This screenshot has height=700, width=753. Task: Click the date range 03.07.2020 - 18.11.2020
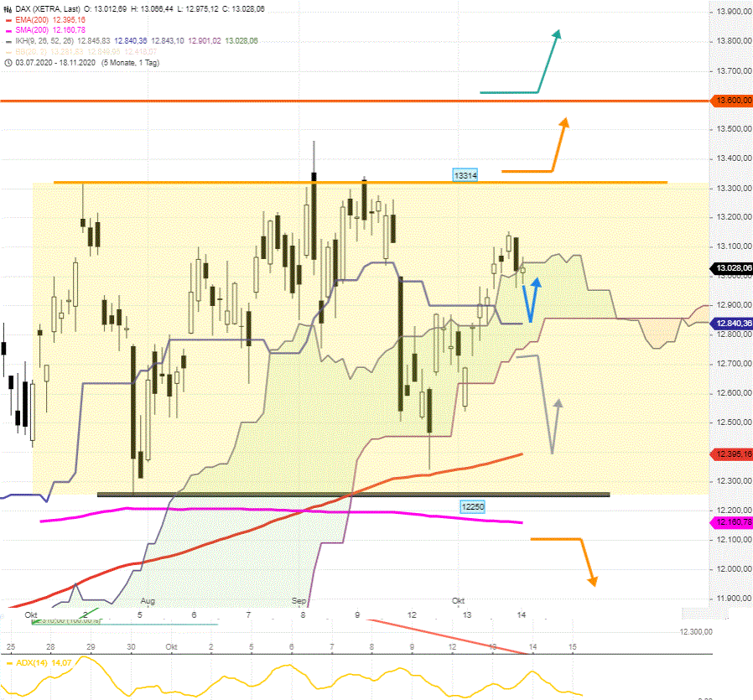[x=55, y=63]
